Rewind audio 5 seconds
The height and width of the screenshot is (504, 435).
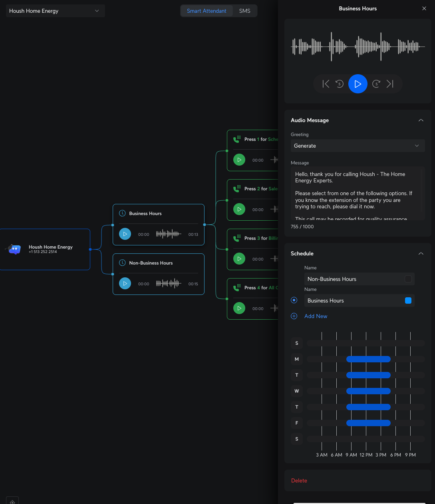tap(340, 84)
